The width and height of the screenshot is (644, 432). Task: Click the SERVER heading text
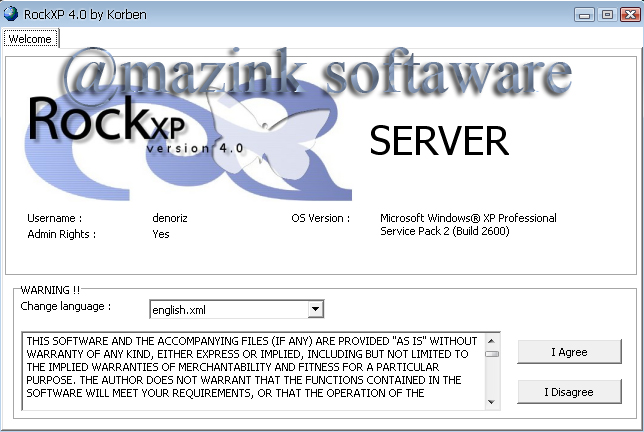coord(439,141)
